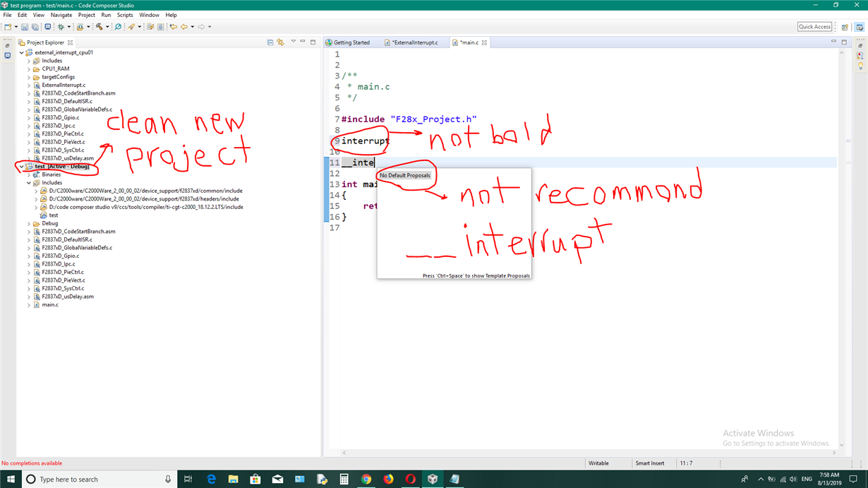Close the main.c editor tab
868x488 pixels.
coord(484,42)
